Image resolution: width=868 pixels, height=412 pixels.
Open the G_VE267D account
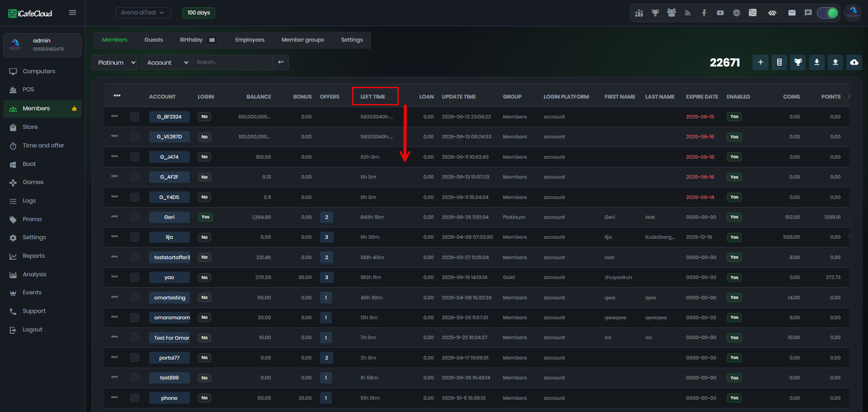pos(170,137)
